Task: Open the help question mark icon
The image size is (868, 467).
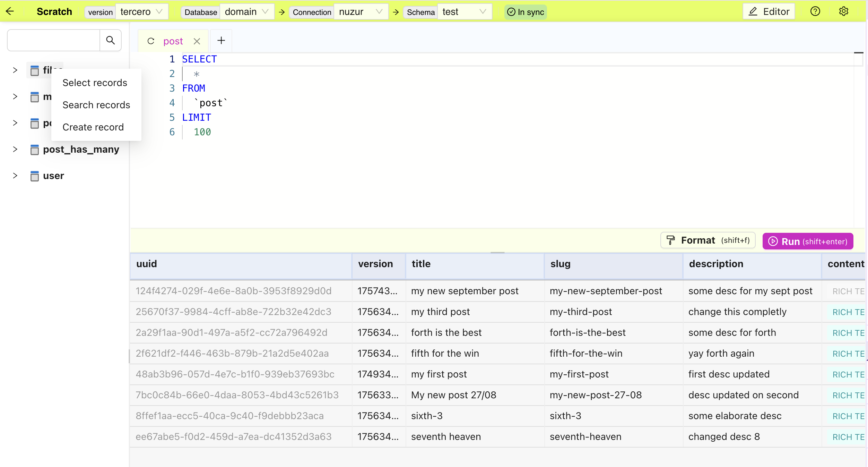Action: click(x=815, y=11)
